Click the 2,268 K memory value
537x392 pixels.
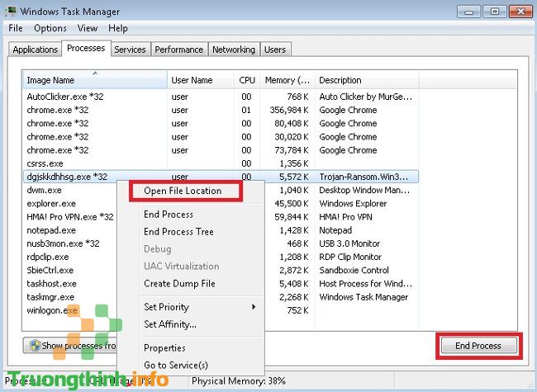pyautogui.click(x=294, y=297)
